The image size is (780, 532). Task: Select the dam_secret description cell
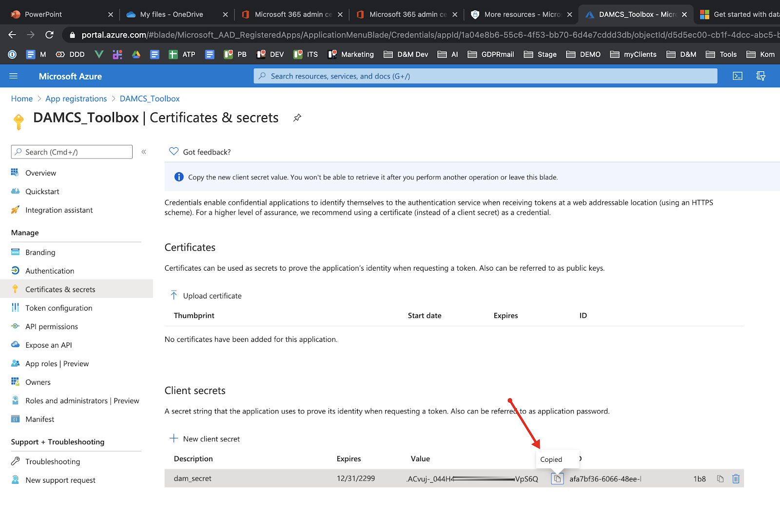coord(193,478)
